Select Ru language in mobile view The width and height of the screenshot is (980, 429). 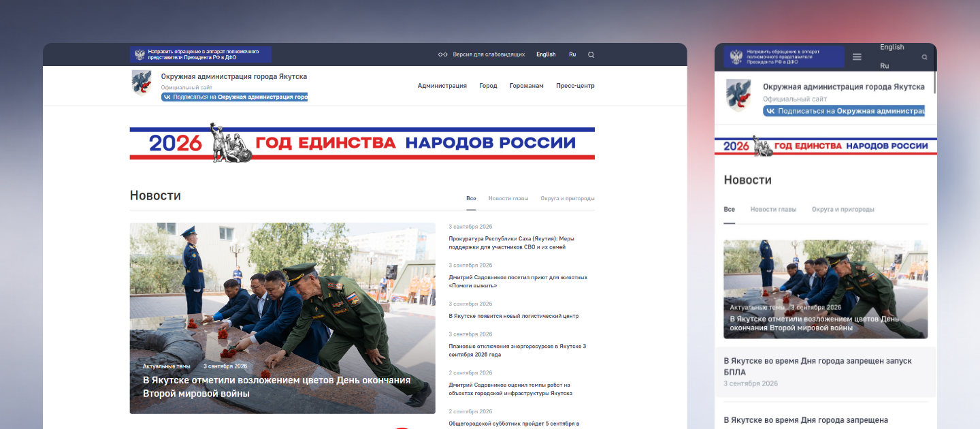pyautogui.click(x=885, y=66)
